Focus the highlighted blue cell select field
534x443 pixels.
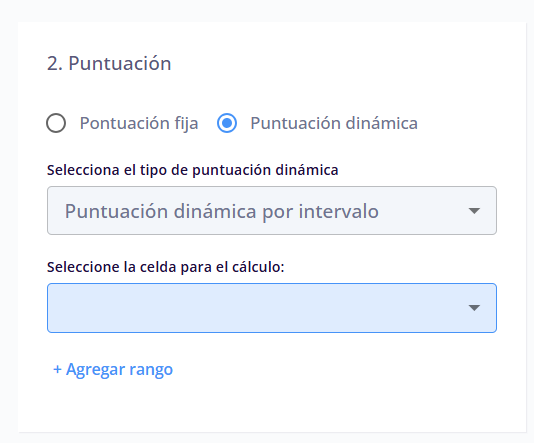[x=272, y=308]
